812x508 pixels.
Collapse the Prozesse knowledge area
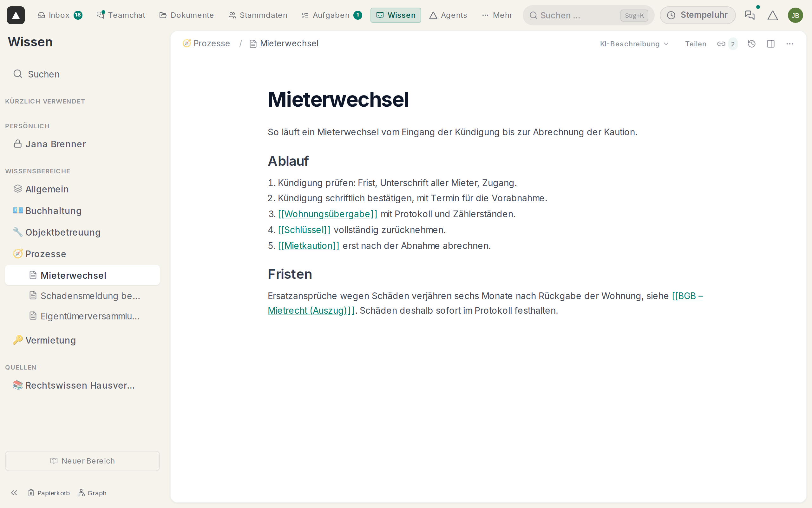[82, 254]
